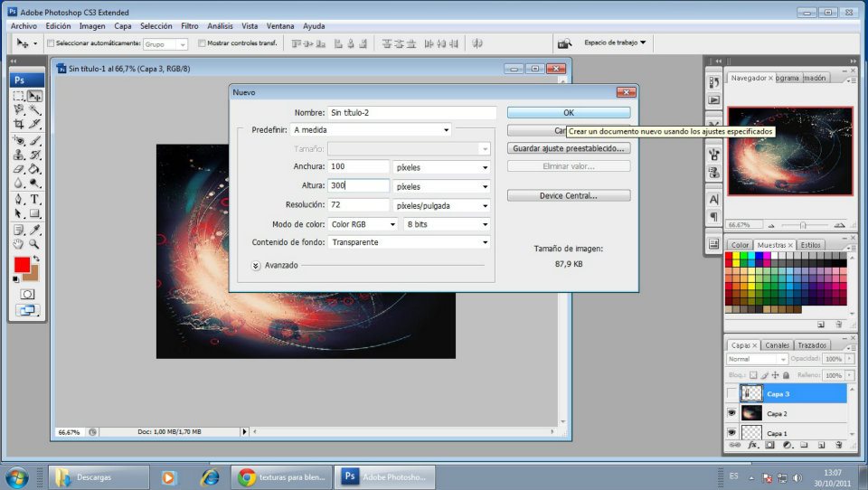This screenshot has height=490, width=868.
Task: Expand the Avanzado section
Action: (256, 265)
